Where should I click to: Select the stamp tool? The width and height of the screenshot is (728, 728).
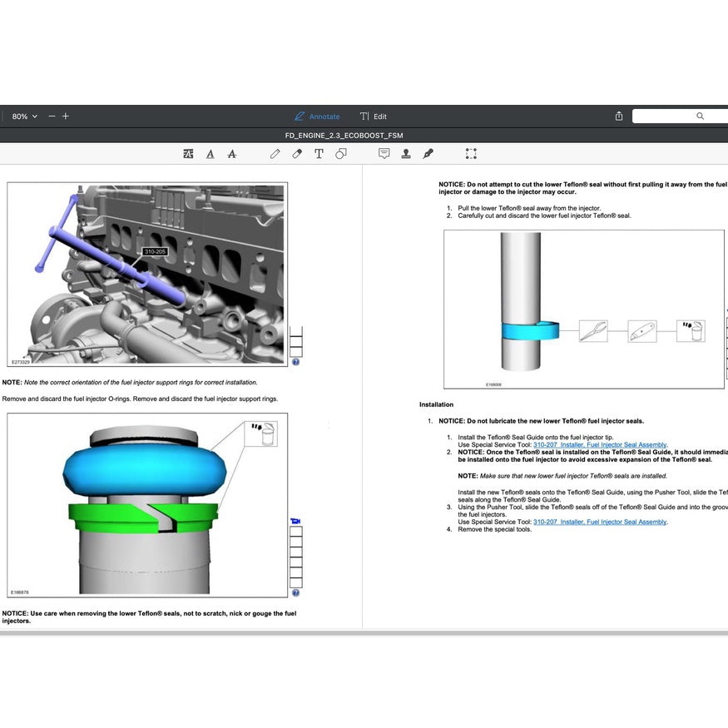(406, 154)
